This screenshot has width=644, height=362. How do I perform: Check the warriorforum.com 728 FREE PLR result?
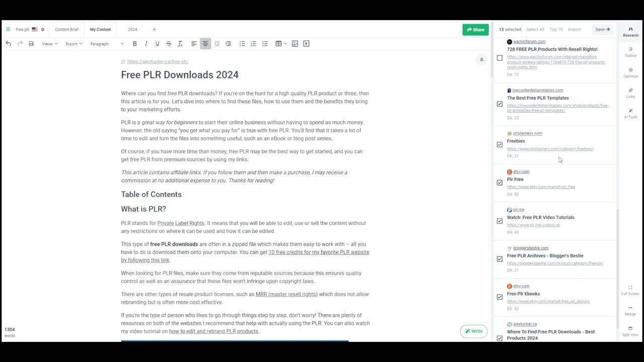[500, 58]
